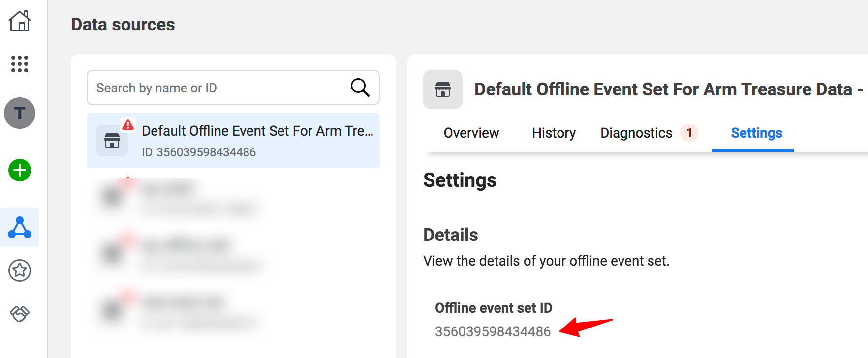The image size is (868, 358).
Task: Click the offline event set ID number in Details
Action: (493, 331)
